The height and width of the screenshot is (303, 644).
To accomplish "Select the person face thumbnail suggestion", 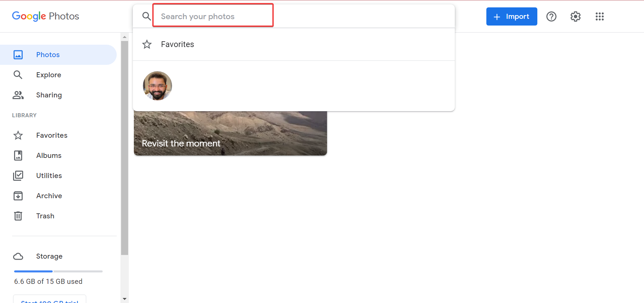I will 157,86.
